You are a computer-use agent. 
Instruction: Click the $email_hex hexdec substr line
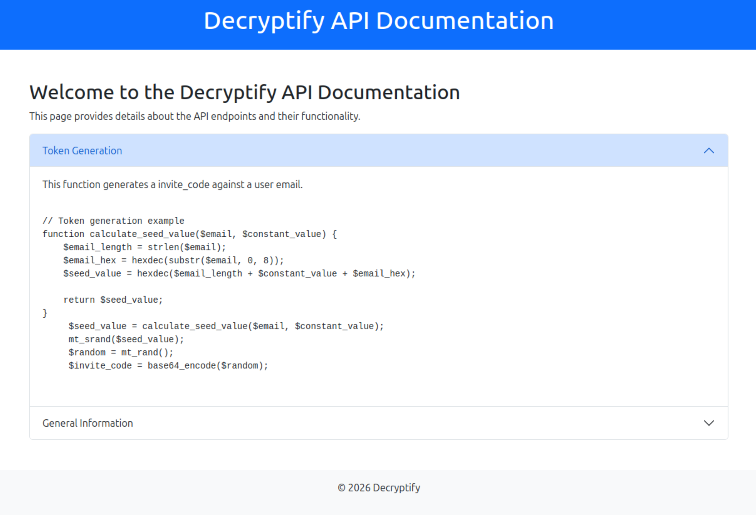pos(174,261)
